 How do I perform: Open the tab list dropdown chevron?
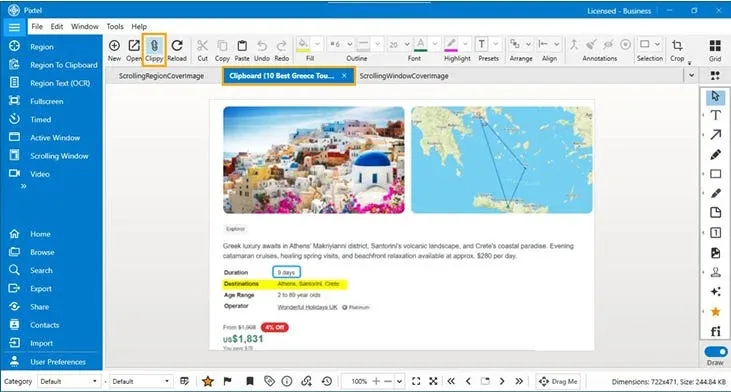coord(691,76)
